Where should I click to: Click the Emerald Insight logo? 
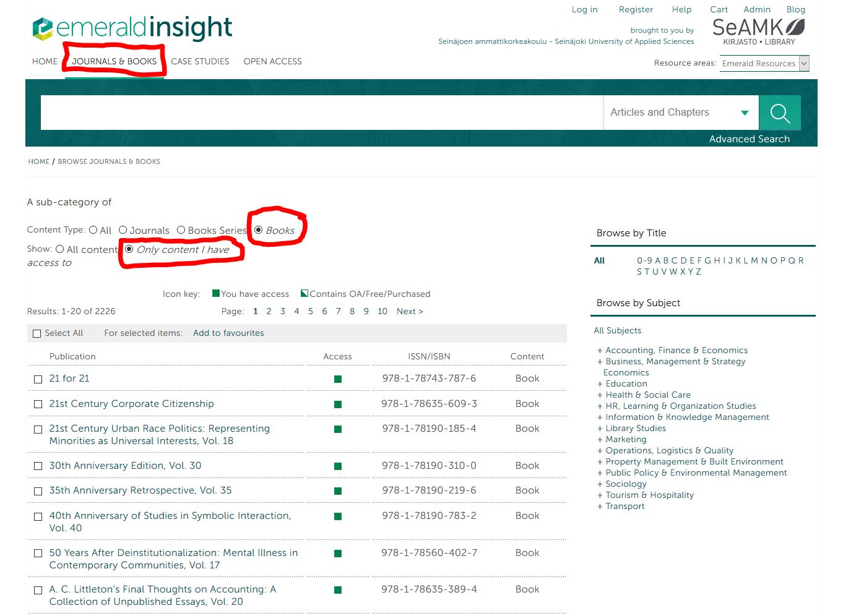(x=132, y=28)
